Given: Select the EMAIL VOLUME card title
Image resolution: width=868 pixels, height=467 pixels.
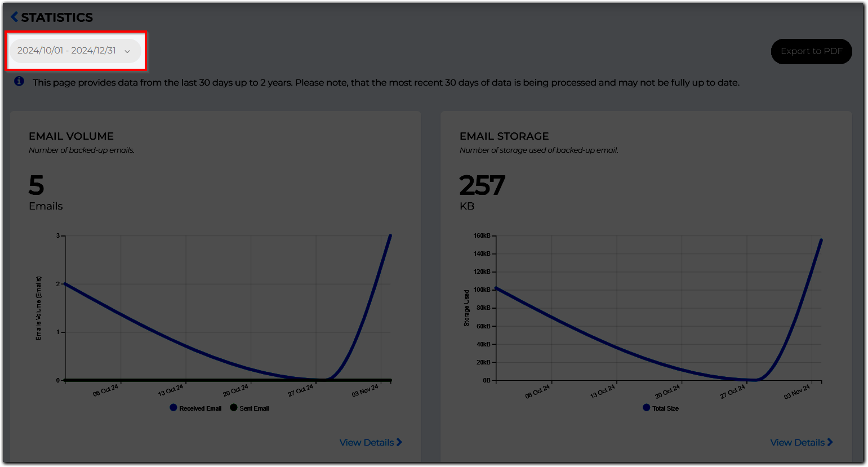Looking at the screenshot, I should pos(70,136).
